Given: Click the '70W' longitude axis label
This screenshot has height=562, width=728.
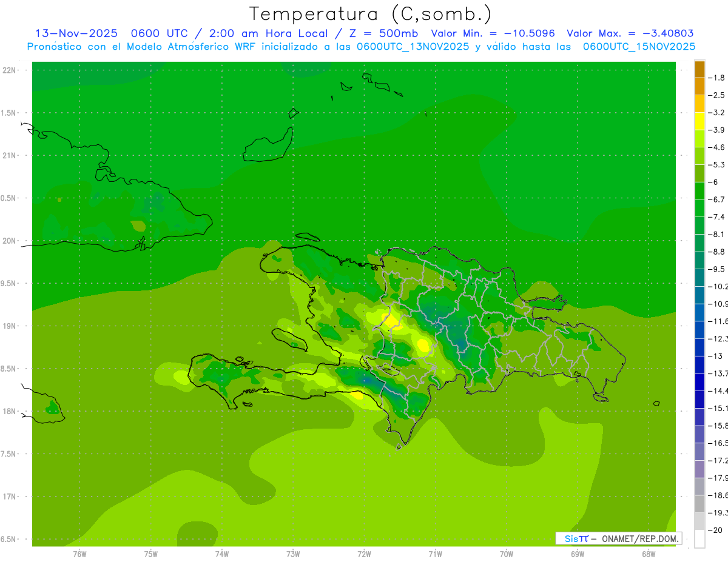Looking at the screenshot, I should coord(506,554).
